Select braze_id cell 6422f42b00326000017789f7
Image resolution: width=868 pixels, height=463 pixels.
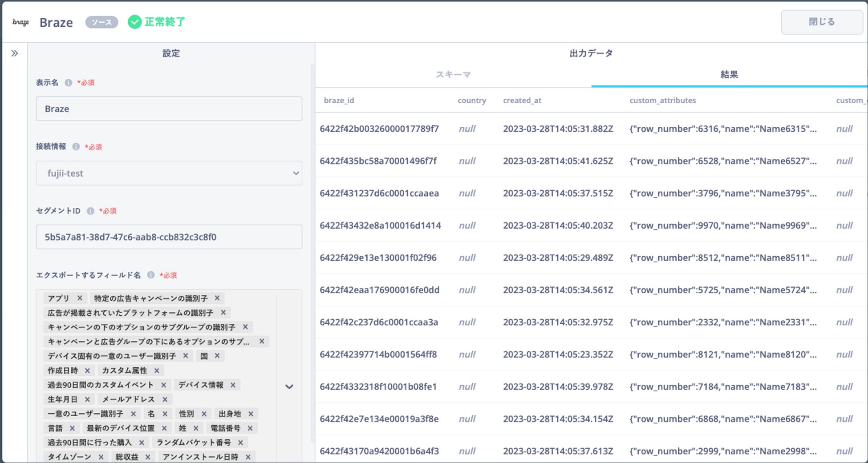coord(379,129)
